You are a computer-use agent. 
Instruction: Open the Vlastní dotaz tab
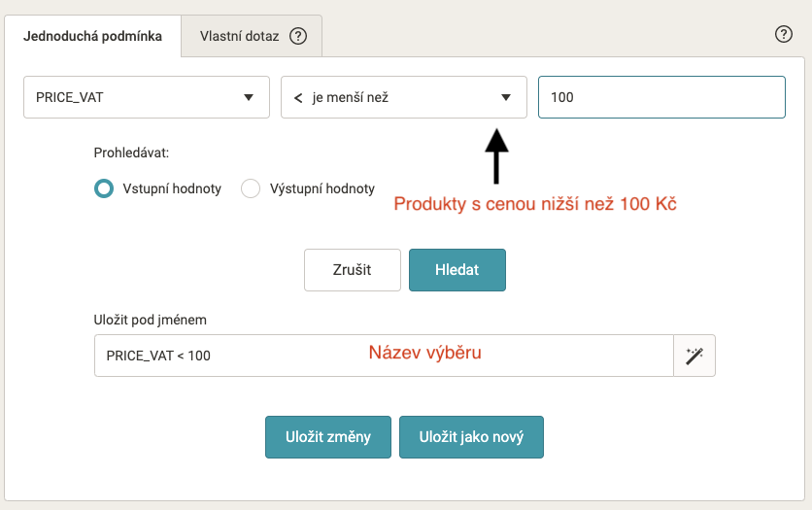239,36
